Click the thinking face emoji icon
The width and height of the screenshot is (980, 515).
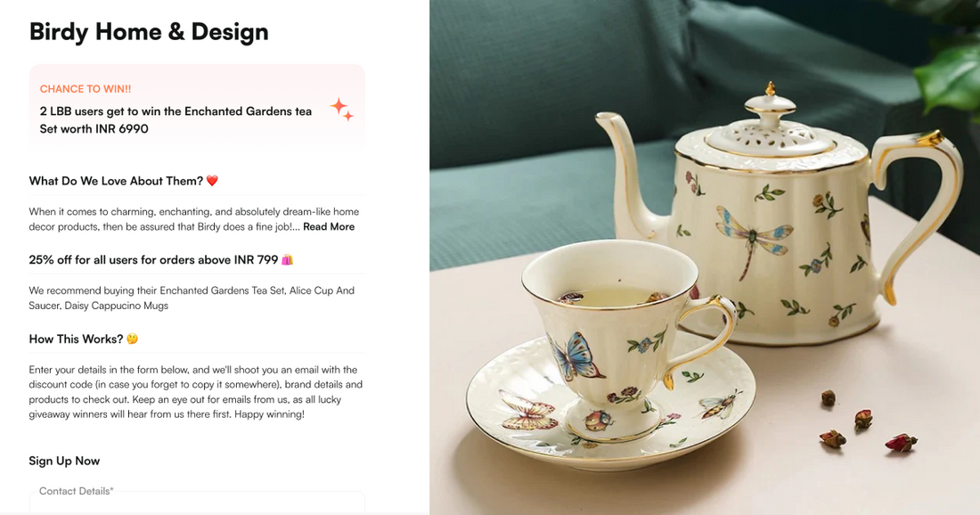coord(132,339)
